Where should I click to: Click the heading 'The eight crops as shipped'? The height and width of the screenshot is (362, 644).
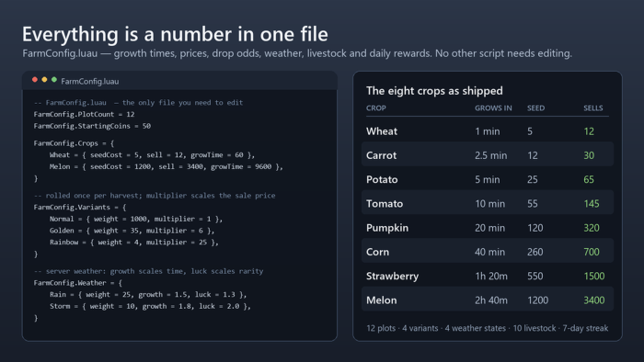pos(434,91)
